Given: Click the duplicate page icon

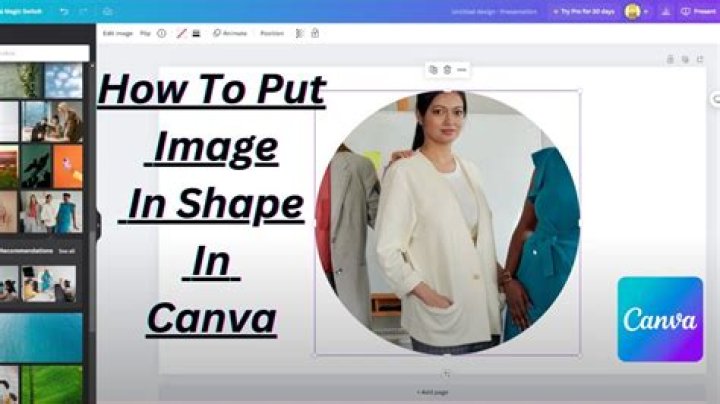Looking at the screenshot, I should click(685, 60).
